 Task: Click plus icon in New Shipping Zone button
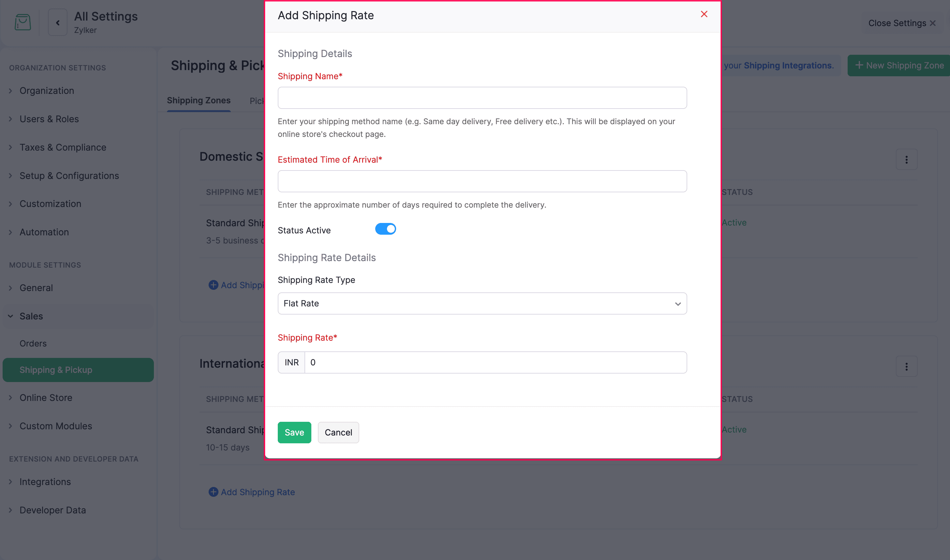click(x=859, y=65)
